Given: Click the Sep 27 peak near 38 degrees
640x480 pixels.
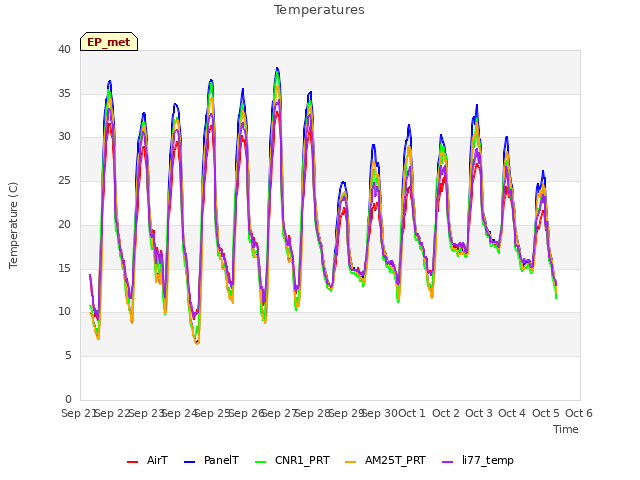Looking at the screenshot, I should pos(277,69).
